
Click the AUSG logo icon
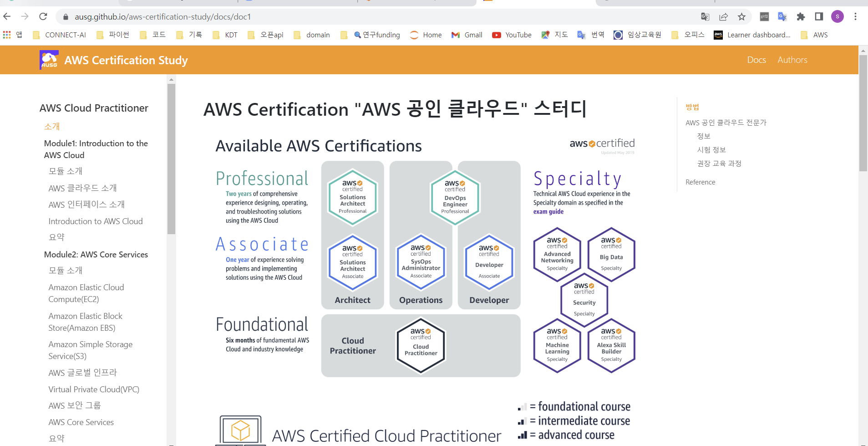(49, 60)
